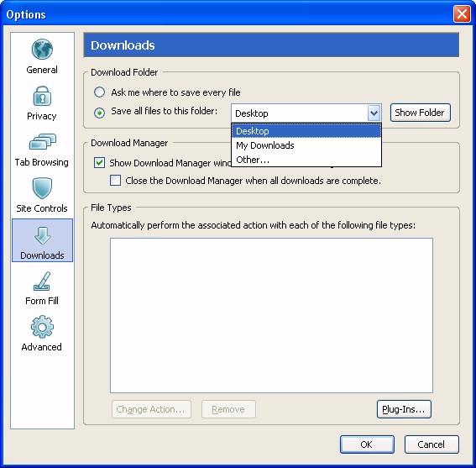Select the Advanced gear icon

pyautogui.click(x=42, y=327)
